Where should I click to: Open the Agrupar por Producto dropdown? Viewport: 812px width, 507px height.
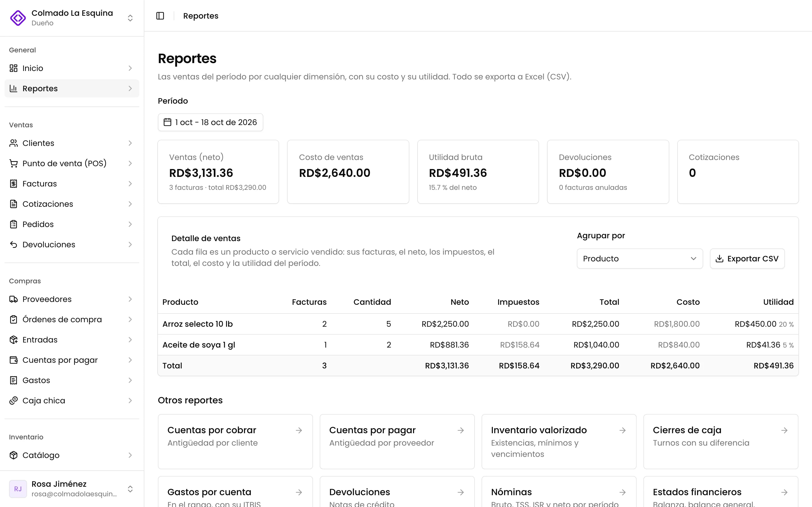639,259
